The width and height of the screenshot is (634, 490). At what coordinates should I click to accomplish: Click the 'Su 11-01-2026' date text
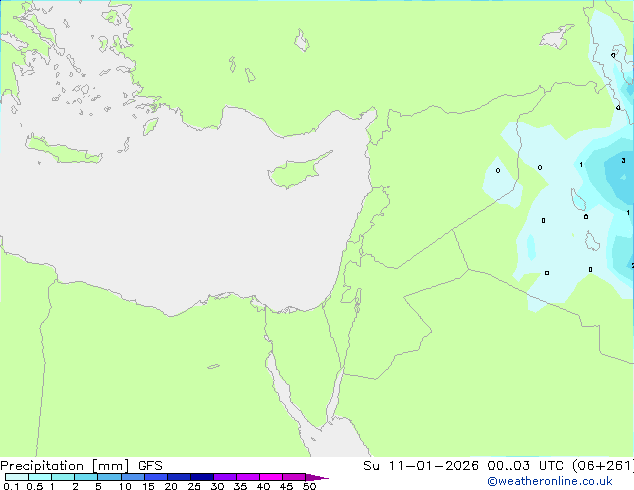(x=421, y=466)
